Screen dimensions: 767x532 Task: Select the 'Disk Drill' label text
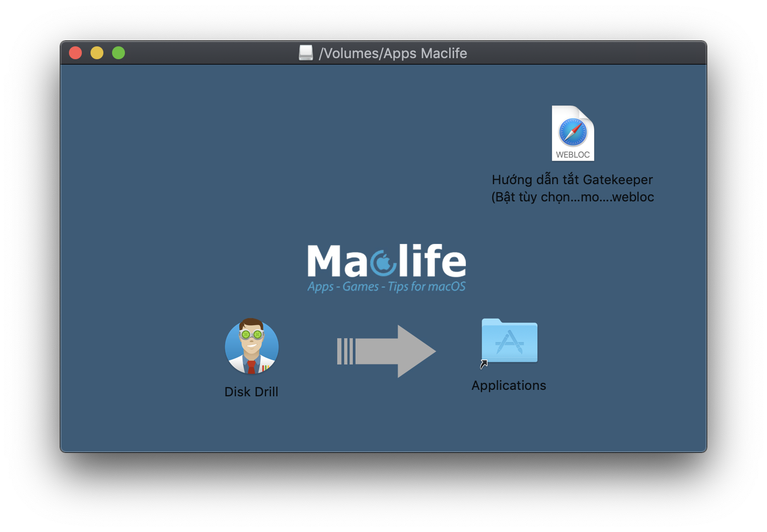pyautogui.click(x=251, y=391)
